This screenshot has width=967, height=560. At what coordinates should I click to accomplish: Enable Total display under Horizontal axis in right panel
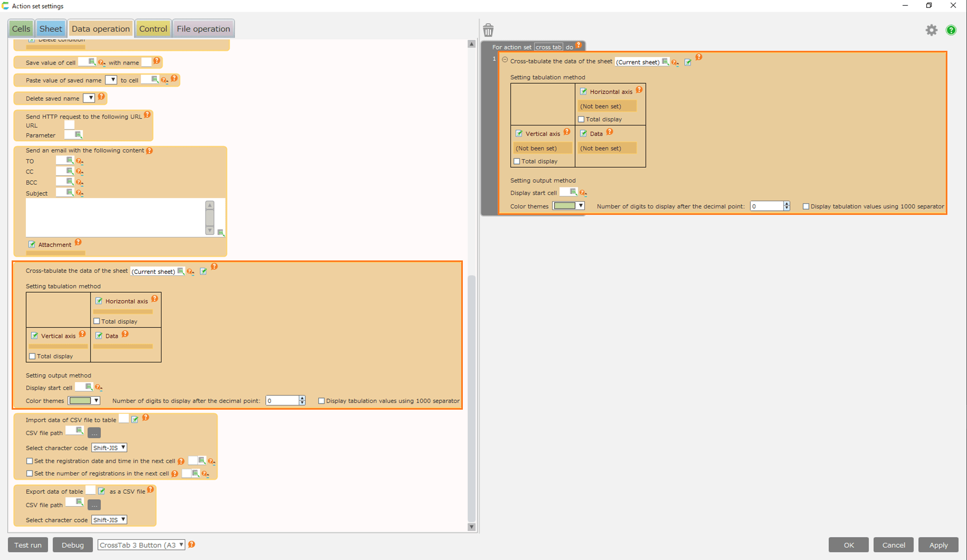[x=581, y=119]
